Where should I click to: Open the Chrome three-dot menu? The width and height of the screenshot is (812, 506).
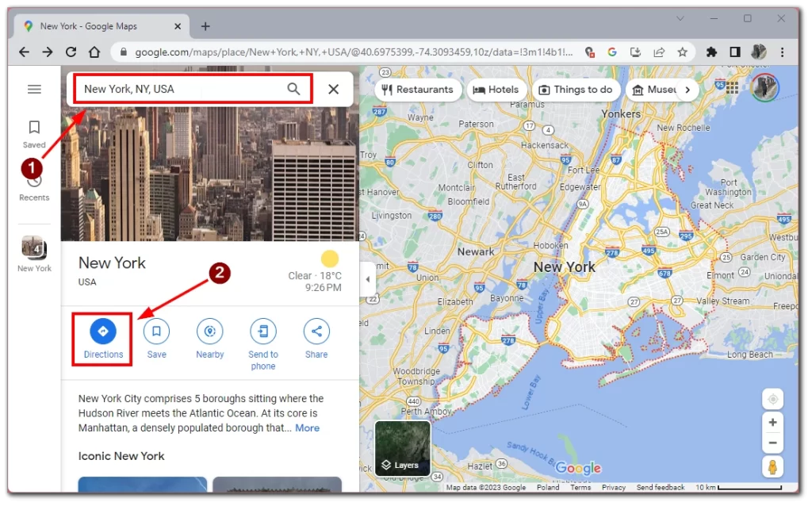[783, 52]
